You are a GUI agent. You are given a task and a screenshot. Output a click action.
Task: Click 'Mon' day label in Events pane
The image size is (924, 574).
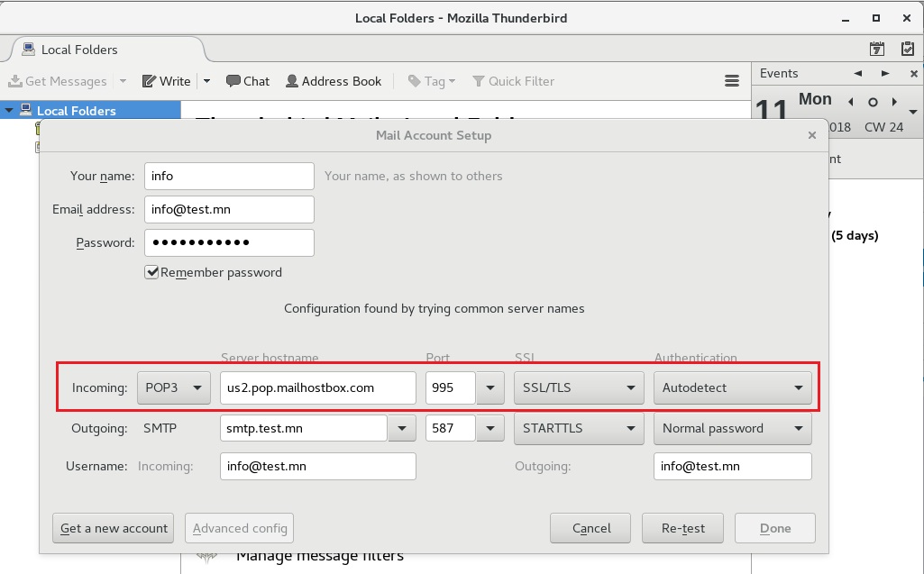[x=815, y=99]
